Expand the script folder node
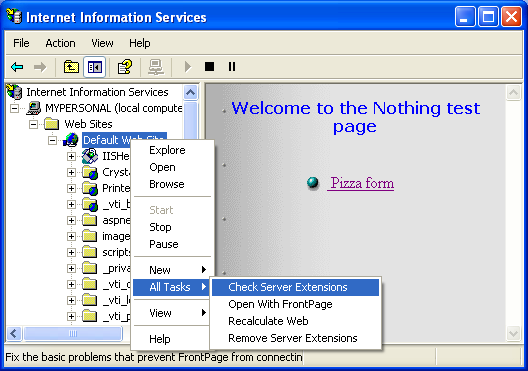 (71, 252)
